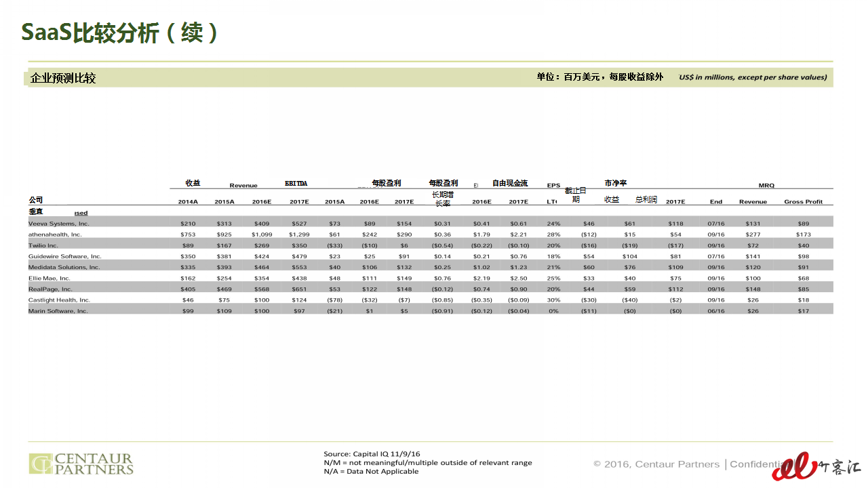This screenshot has height=488, width=868.
Task: Click the 自由现金流 column group header
Action: click(x=510, y=183)
